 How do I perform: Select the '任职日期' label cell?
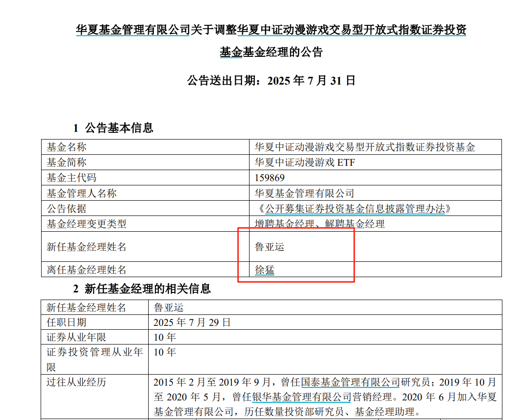tap(95, 322)
